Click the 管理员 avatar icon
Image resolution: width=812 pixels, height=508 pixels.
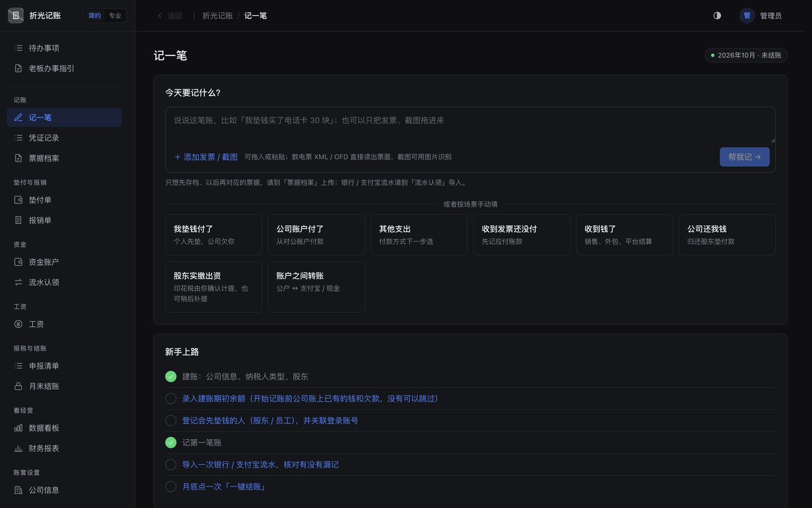click(747, 16)
